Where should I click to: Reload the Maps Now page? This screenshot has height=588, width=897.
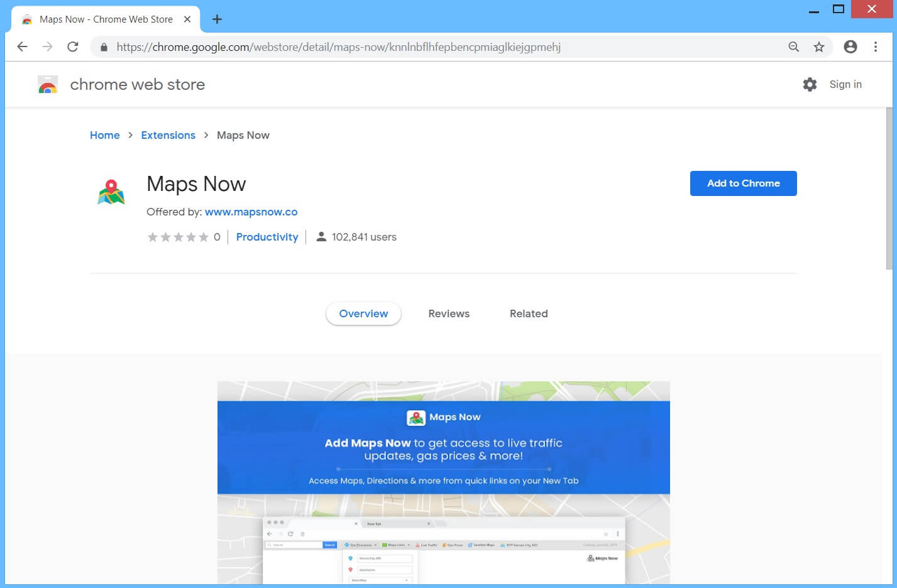coord(73,46)
